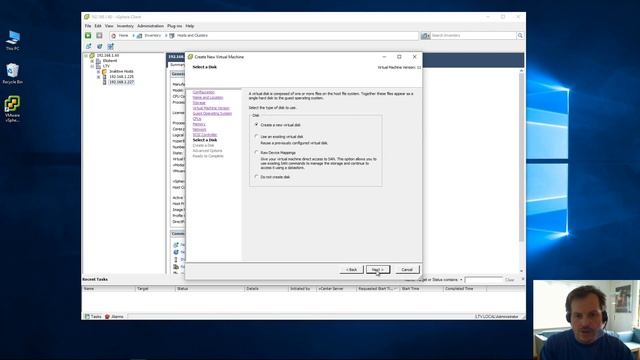This screenshot has height=360, width=640.
Task: Click the Snaktive Hosts cluster icon
Action: tap(104, 71)
